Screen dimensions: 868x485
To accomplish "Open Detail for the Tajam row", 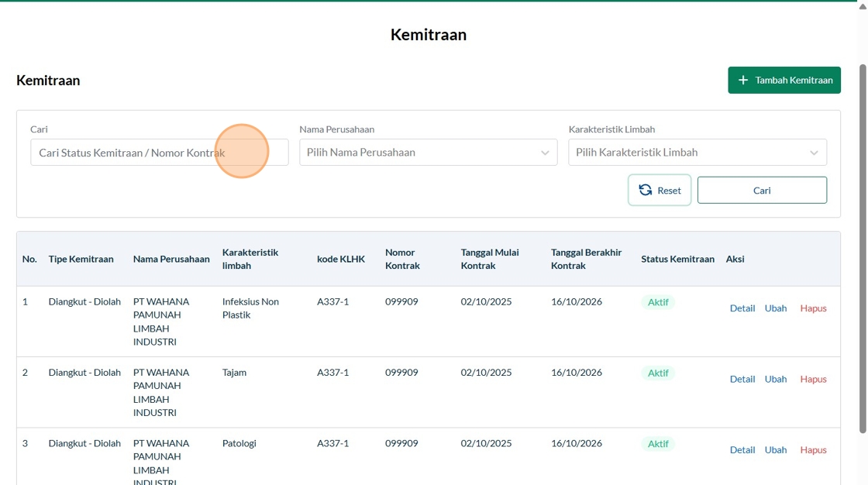I will click(742, 379).
